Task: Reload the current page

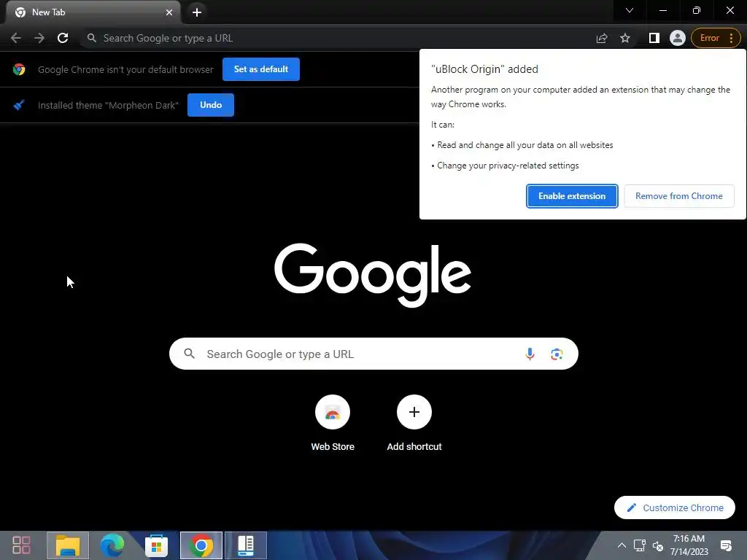Action: coord(63,38)
